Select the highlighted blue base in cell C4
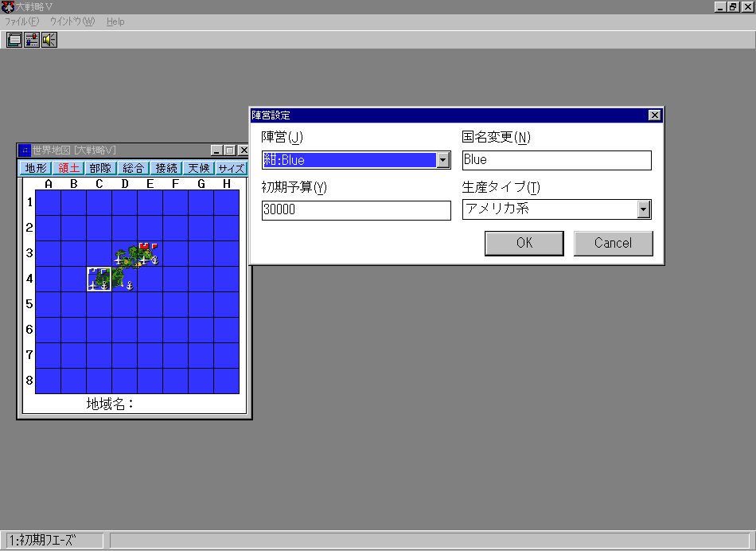The height and width of the screenshot is (551, 756). pyautogui.click(x=99, y=278)
